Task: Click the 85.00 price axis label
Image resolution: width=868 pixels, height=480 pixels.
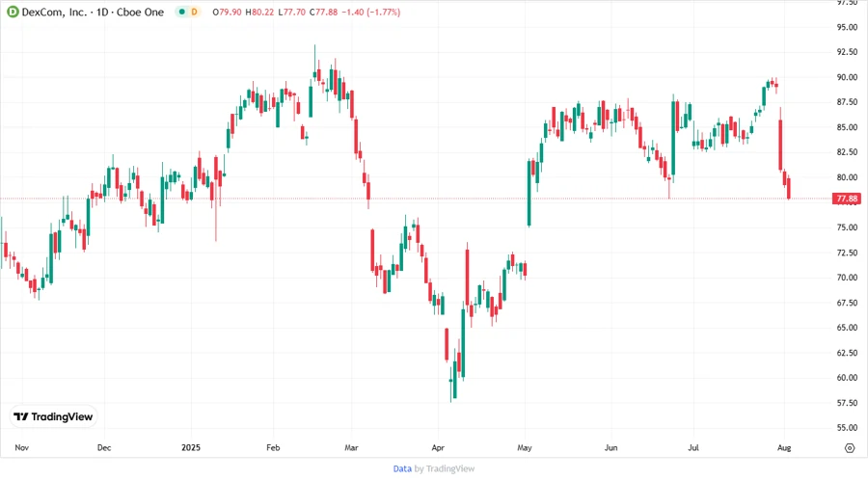Action: coord(847,127)
